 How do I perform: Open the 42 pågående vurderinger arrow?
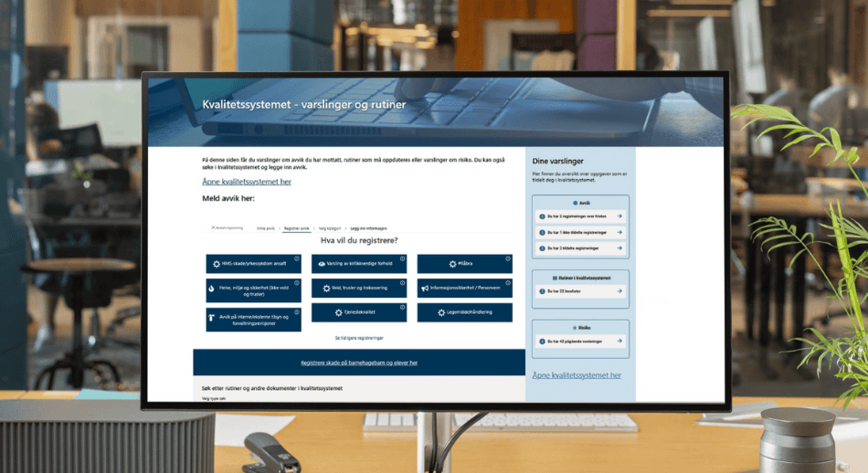(619, 342)
